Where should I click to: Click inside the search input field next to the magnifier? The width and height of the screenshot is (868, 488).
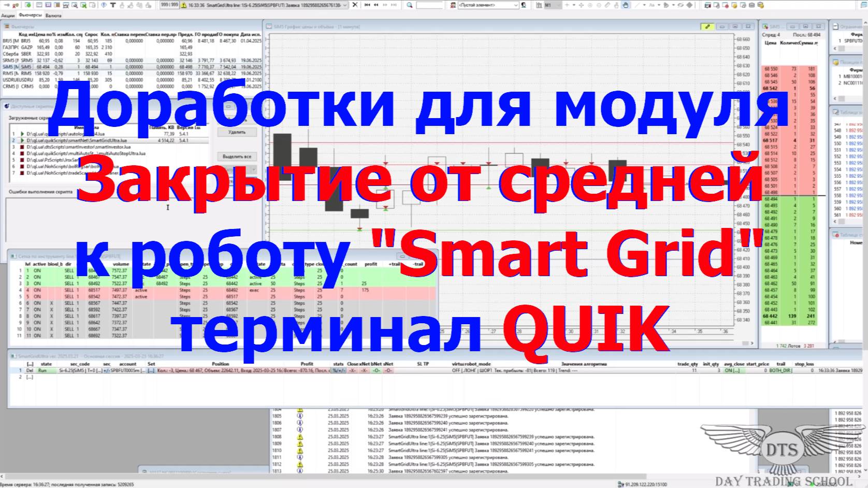coord(430,5)
